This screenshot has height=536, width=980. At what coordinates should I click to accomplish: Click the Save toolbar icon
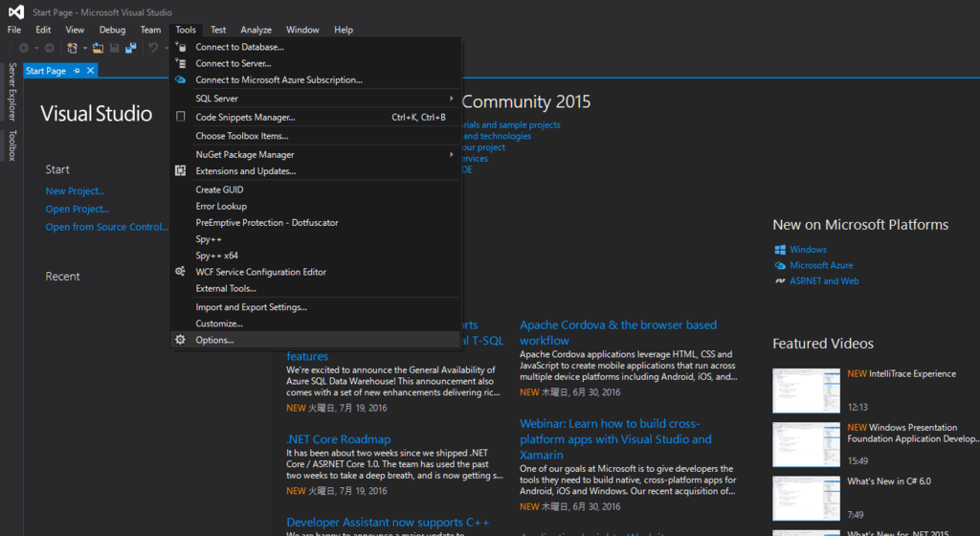(x=115, y=48)
